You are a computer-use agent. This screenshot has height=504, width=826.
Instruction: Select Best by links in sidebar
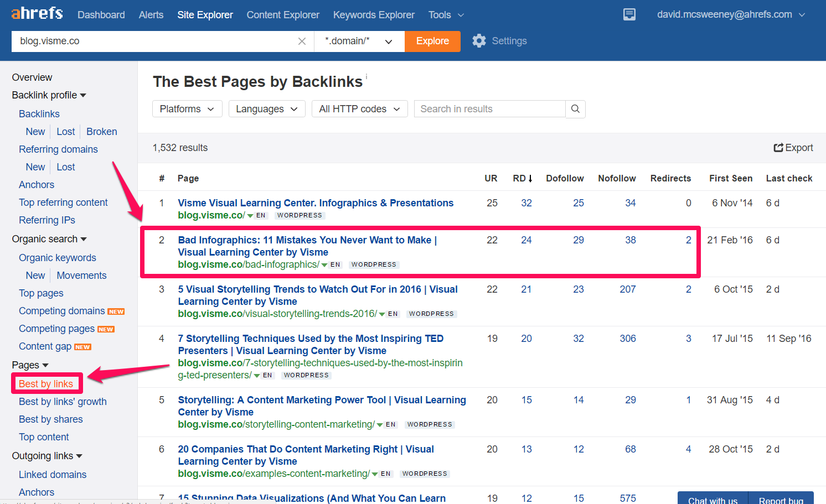pos(46,384)
